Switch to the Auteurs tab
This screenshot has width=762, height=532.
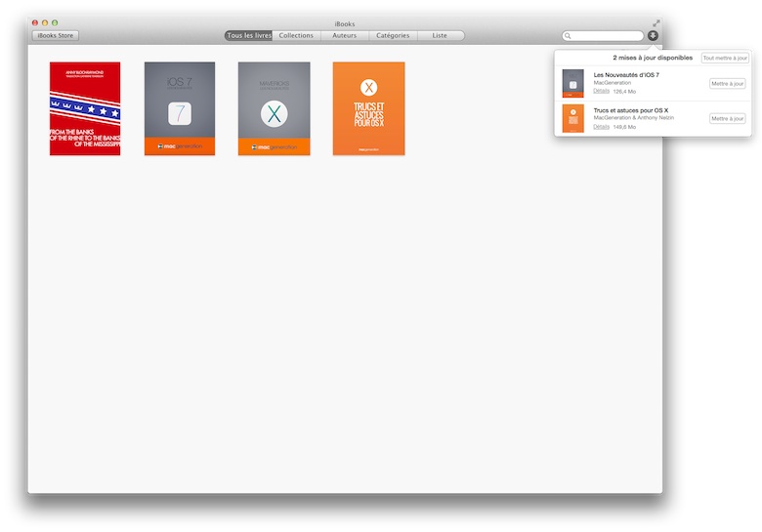(345, 35)
